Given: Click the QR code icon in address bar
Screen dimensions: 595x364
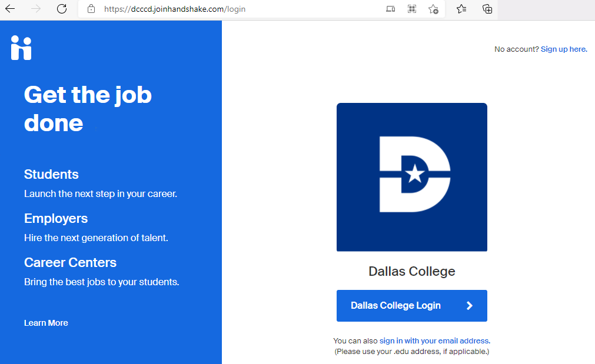Looking at the screenshot, I should 412,9.
